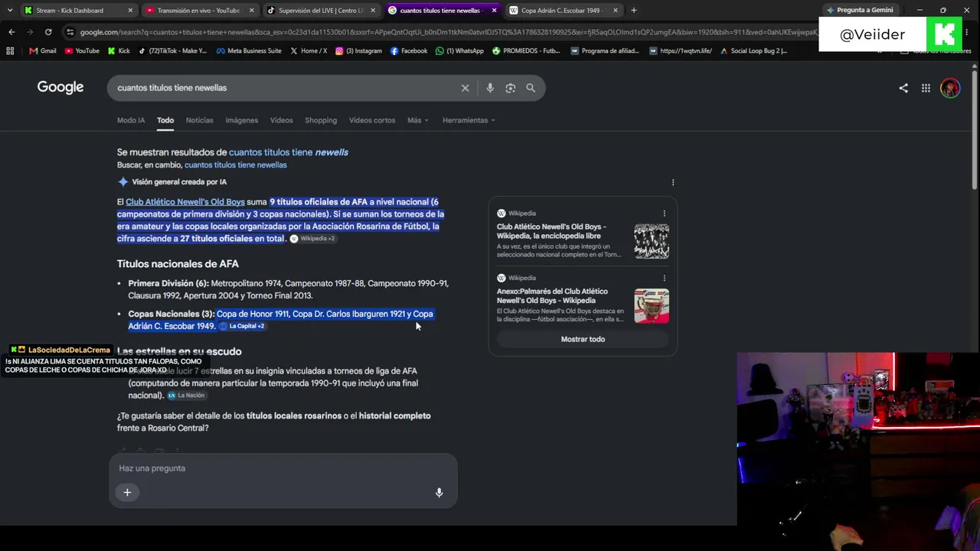Switch to the Modo IA tab
The height and width of the screenshot is (551, 980).
click(x=131, y=120)
